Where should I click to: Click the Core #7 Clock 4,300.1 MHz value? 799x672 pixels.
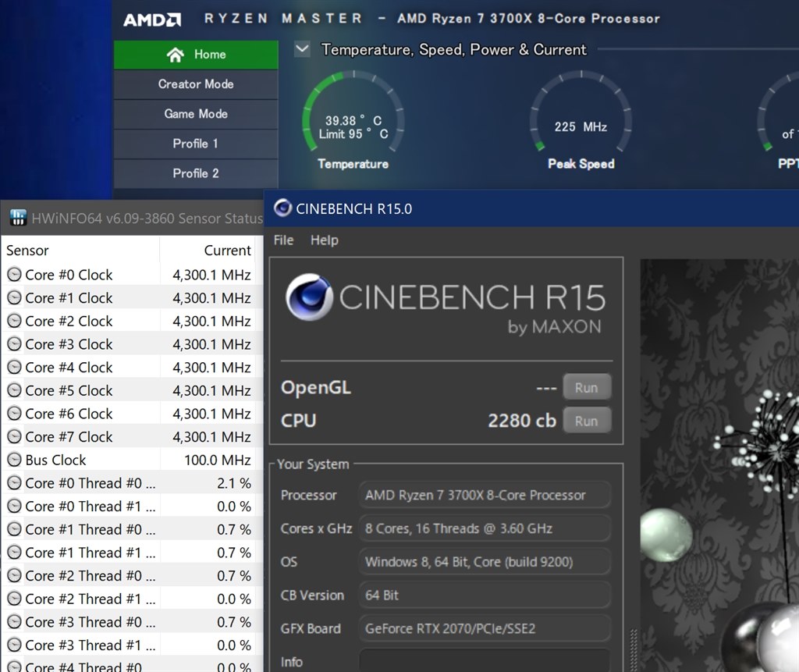click(x=211, y=437)
